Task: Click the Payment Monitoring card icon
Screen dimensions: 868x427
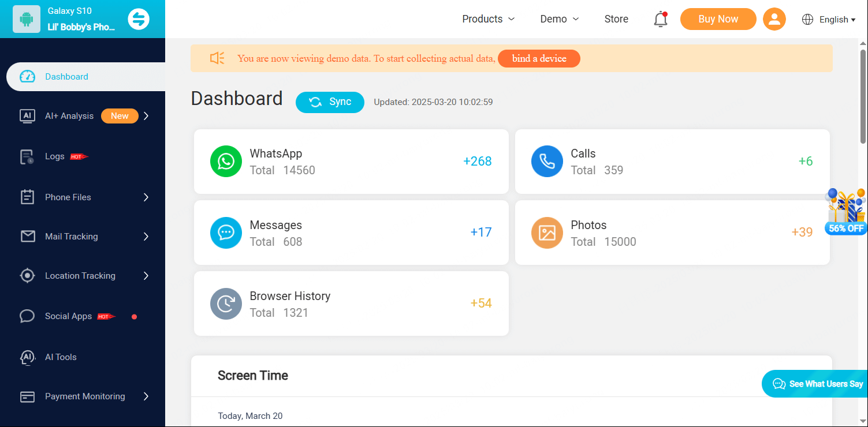Action: pyautogui.click(x=27, y=396)
